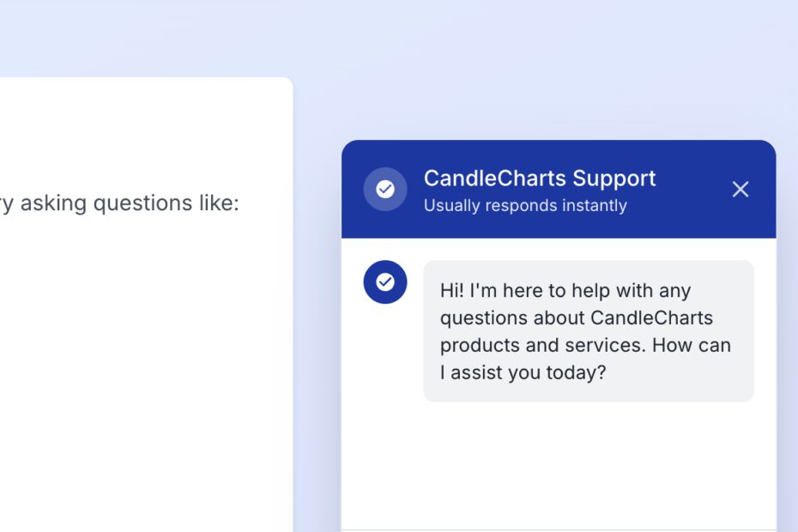Click the word 'Support' in the chat title
Viewport: 798px width, 532px height.
point(614,178)
